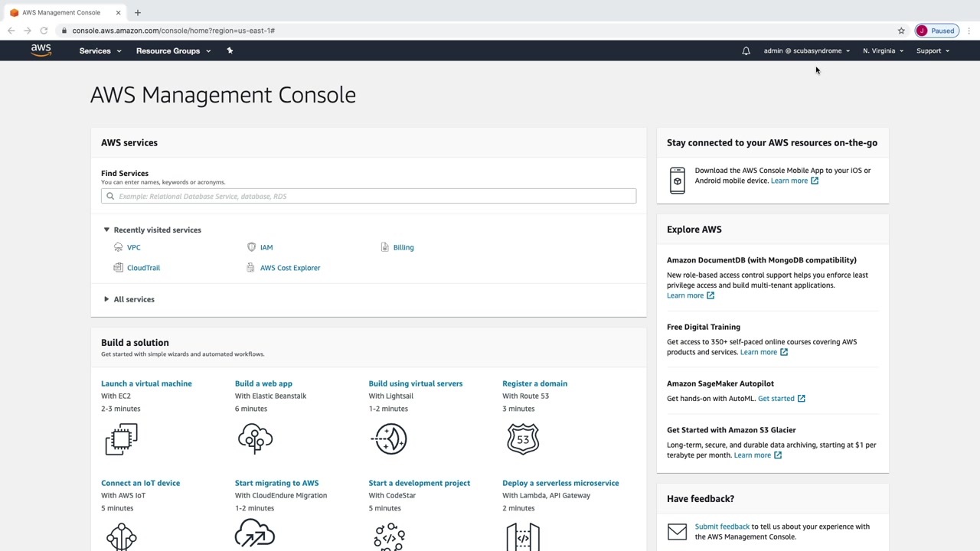Click Get started for SageMaker Autopilot
Image resolution: width=980 pixels, height=551 pixels.
(x=776, y=399)
